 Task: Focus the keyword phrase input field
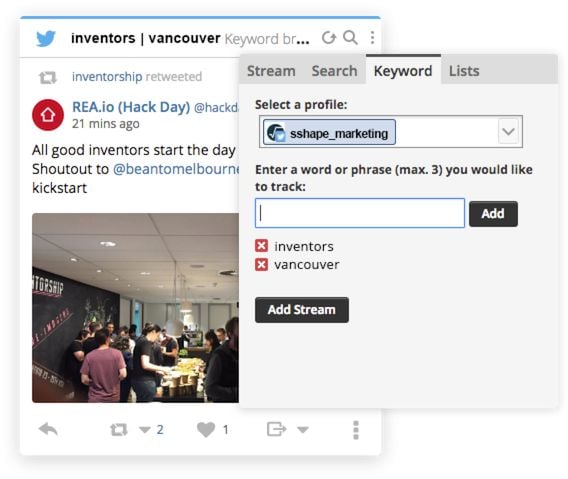[360, 213]
